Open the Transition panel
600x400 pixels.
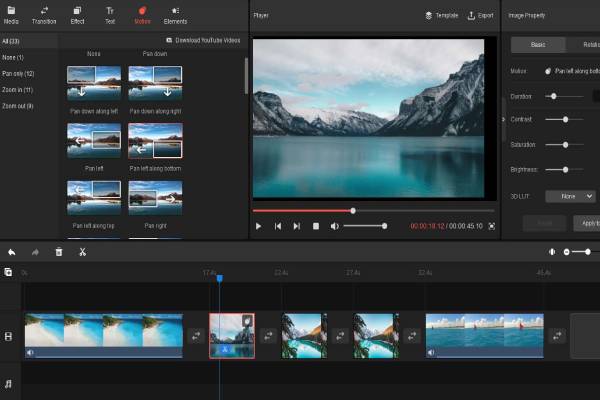click(44, 14)
